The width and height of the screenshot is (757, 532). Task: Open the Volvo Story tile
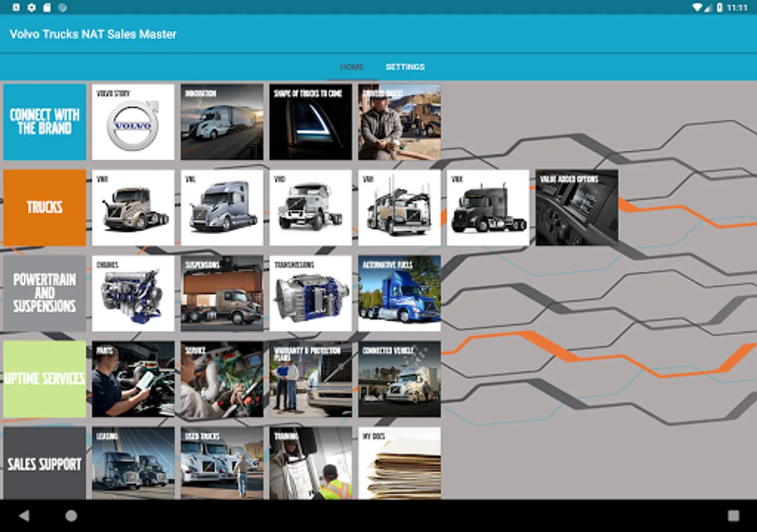click(x=133, y=122)
